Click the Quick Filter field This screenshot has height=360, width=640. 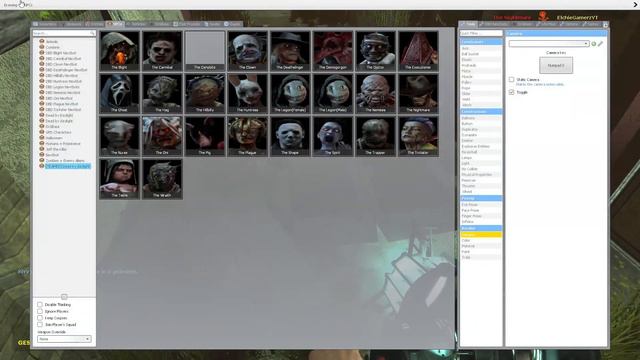481,33
